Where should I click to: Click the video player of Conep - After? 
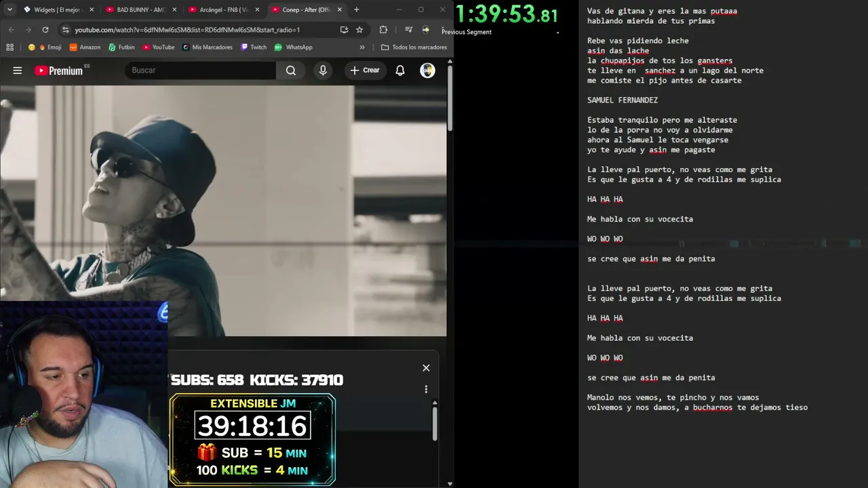point(223,210)
